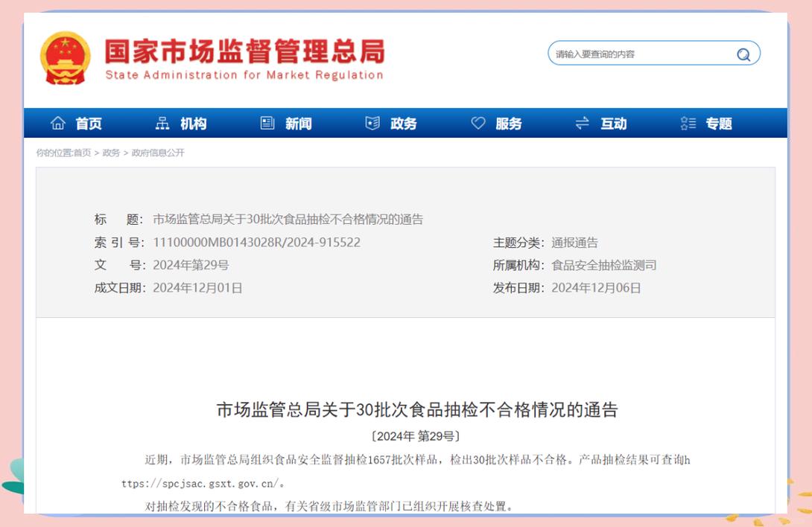
Task: Click the 食品安全抽检监测司 organization text
Action: [x=604, y=265]
